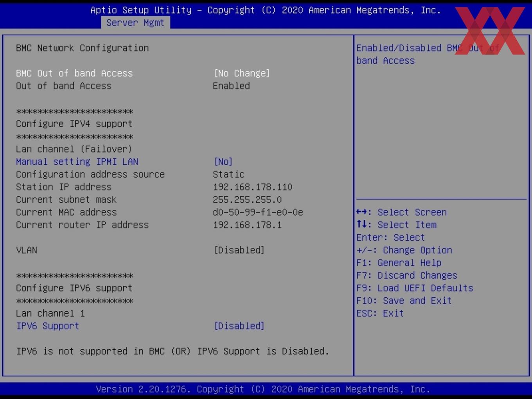
Task: Open the BMC Out of band Access [No Change] option
Action: 242,73
